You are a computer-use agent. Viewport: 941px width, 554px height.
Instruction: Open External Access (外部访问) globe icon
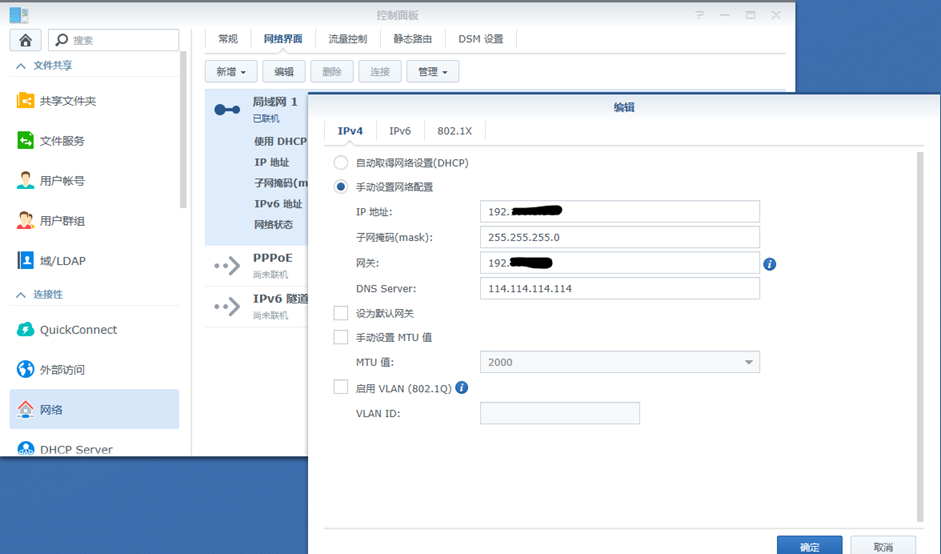click(x=26, y=370)
